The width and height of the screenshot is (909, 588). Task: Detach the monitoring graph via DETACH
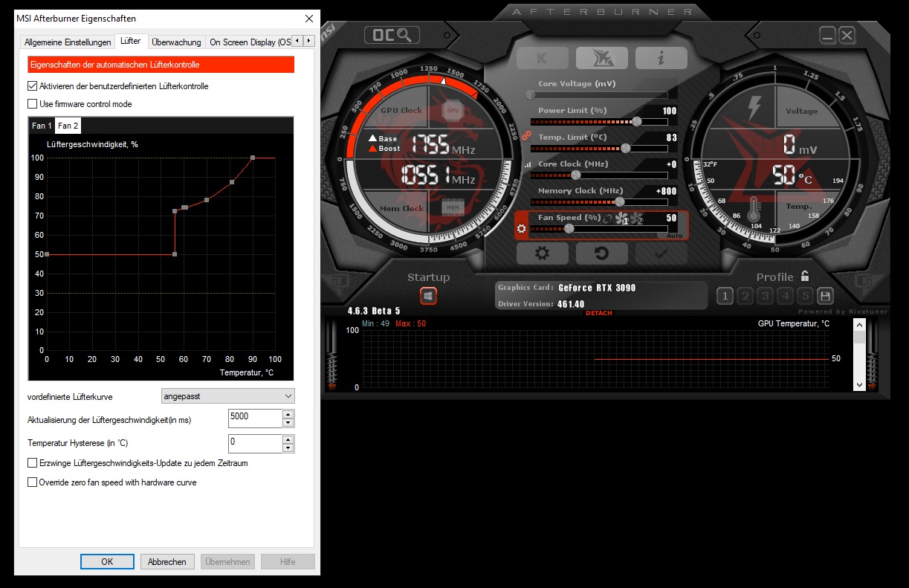click(599, 313)
